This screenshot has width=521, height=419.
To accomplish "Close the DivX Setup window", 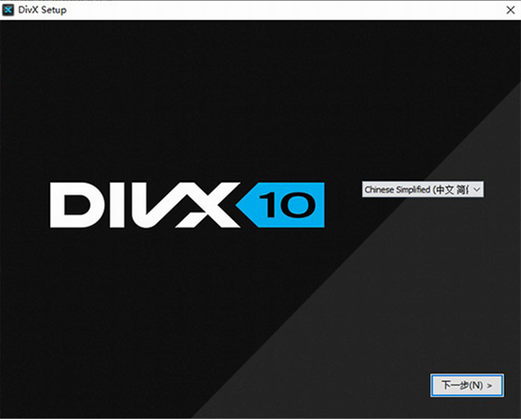I will (x=510, y=10).
